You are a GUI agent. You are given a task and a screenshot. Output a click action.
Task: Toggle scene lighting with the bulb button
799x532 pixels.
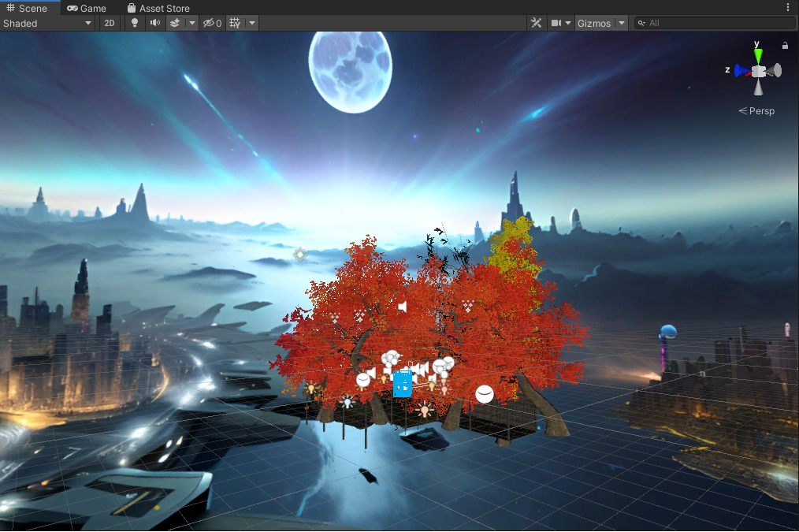click(x=133, y=23)
